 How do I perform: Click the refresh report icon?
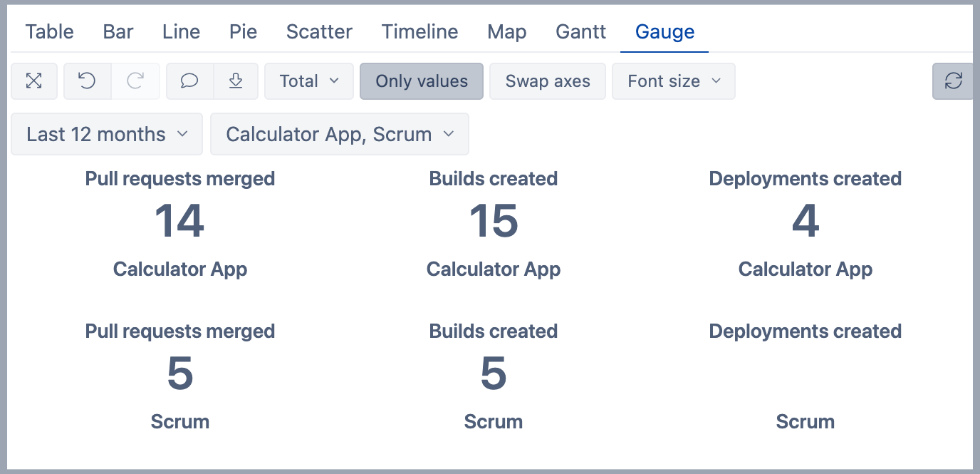pos(953,81)
